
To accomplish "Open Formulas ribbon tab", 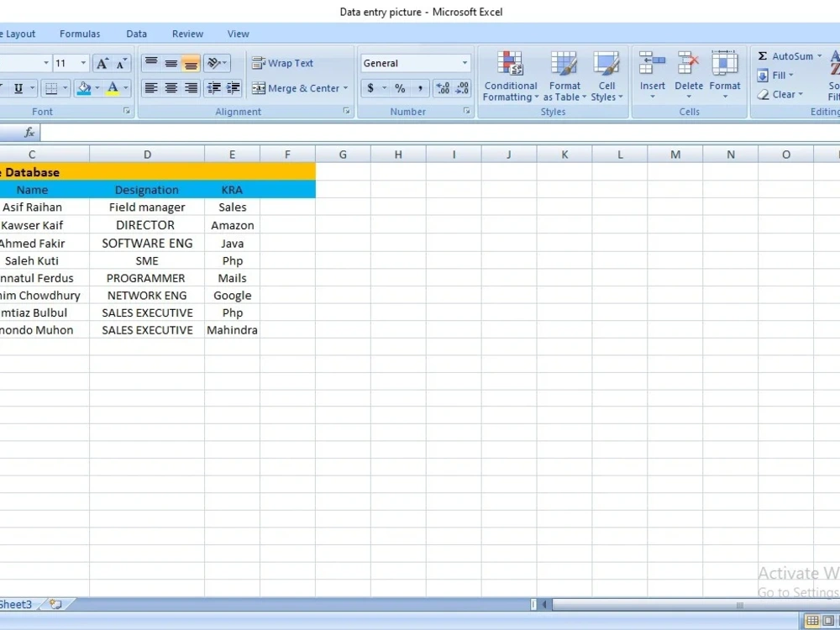I will point(80,34).
